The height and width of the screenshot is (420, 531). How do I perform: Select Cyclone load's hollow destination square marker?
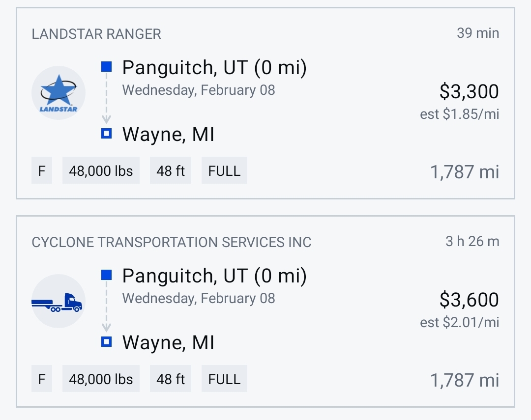106,342
